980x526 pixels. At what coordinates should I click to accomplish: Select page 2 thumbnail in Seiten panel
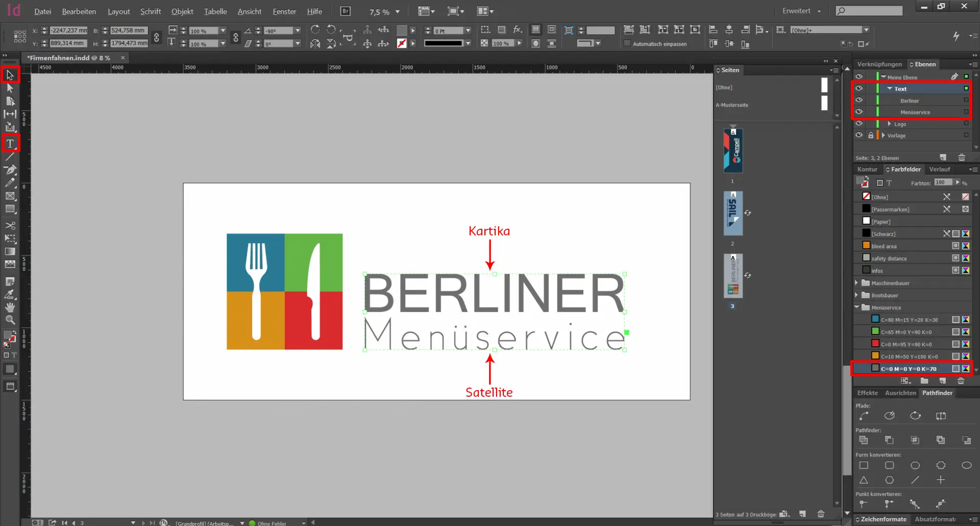(733, 213)
